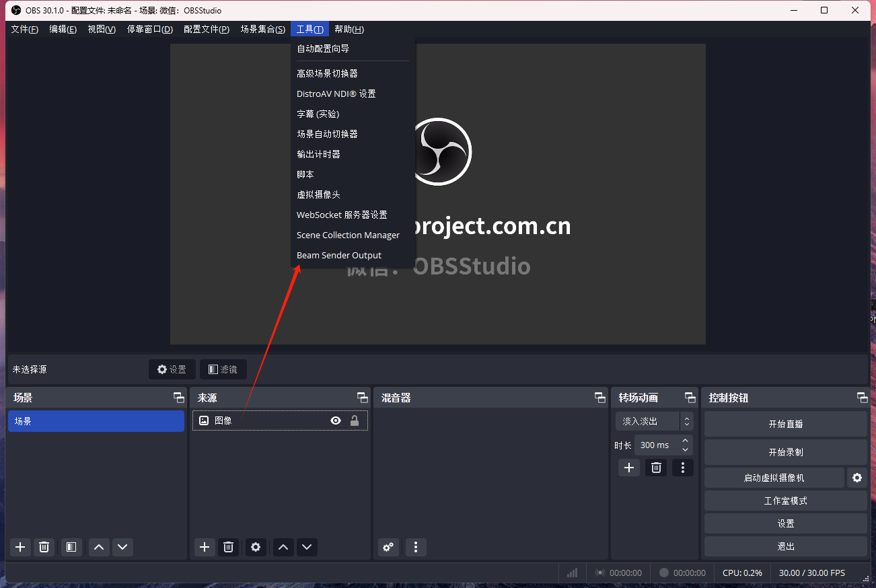Open the 配置文件(P) menu
This screenshot has height=588, width=876.
(207, 29)
